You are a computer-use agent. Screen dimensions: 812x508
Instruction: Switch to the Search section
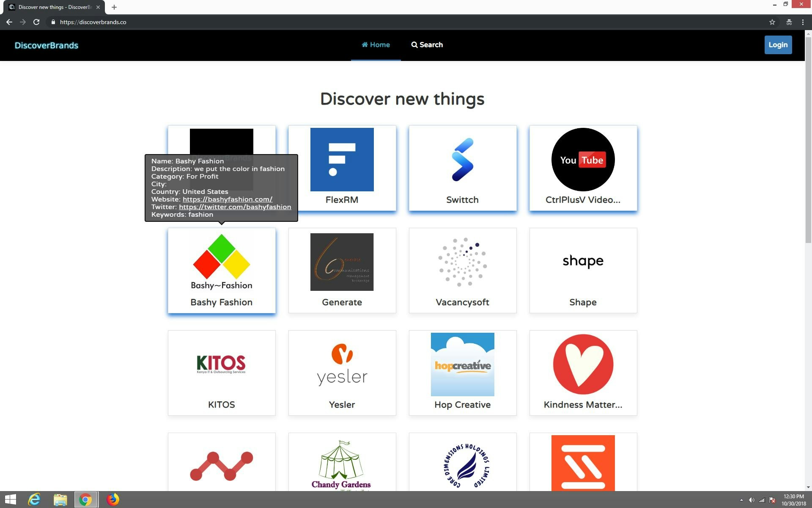click(x=427, y=44)
